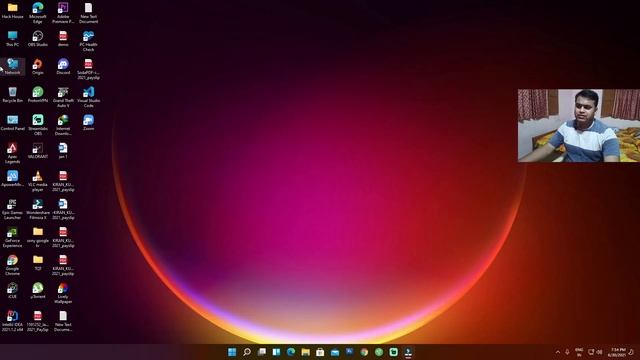The image size is (640, 360).
Task: Select the VALORANT shortcut
Action: tap(38, 151)
